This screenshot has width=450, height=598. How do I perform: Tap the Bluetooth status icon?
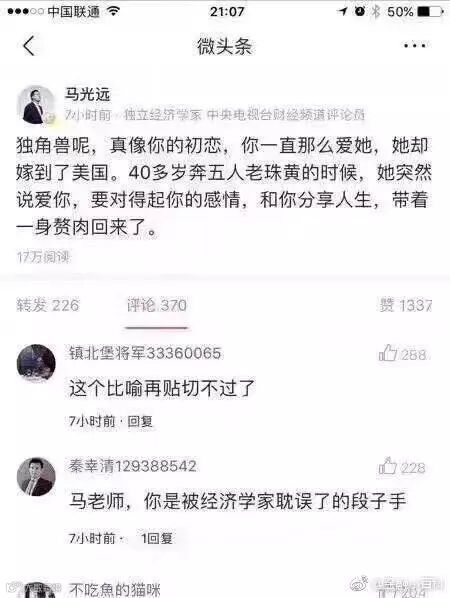pos(376,11)
